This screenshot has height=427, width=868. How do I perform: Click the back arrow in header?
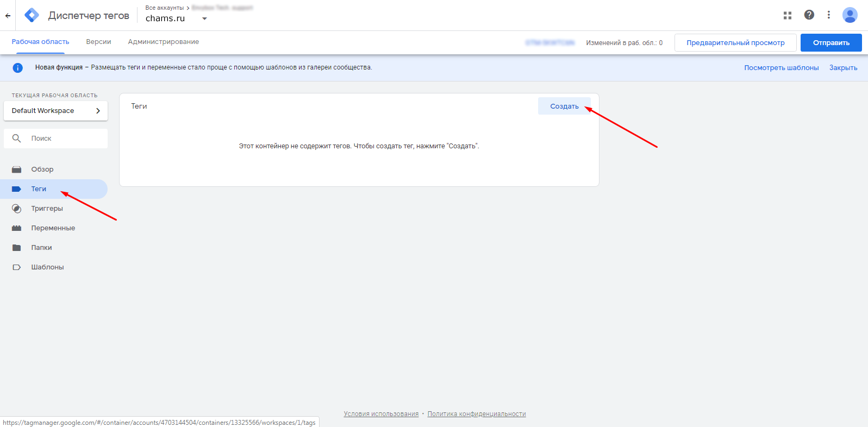click(x=8, y=16)
